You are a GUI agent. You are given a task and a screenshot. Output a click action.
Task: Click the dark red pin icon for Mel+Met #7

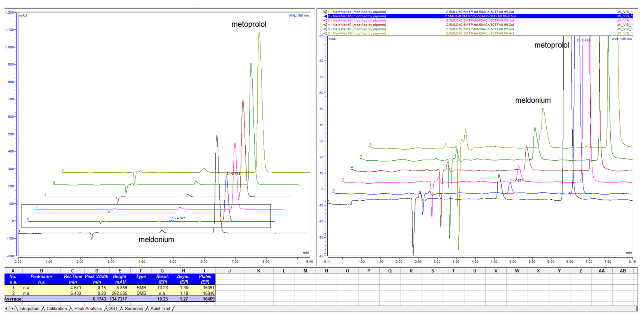click(326, 25)
